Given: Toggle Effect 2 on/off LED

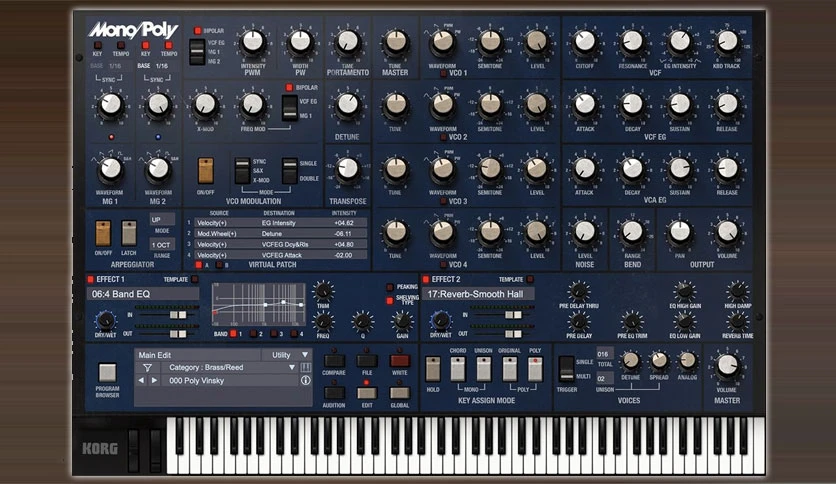Looking at the screenshot, I should (425, 279).
